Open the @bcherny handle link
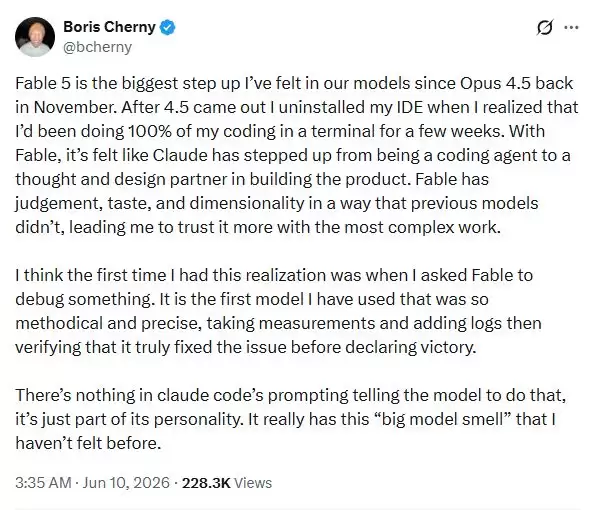The height and width of the screenshot is (510, 595). tap(97, 47)
